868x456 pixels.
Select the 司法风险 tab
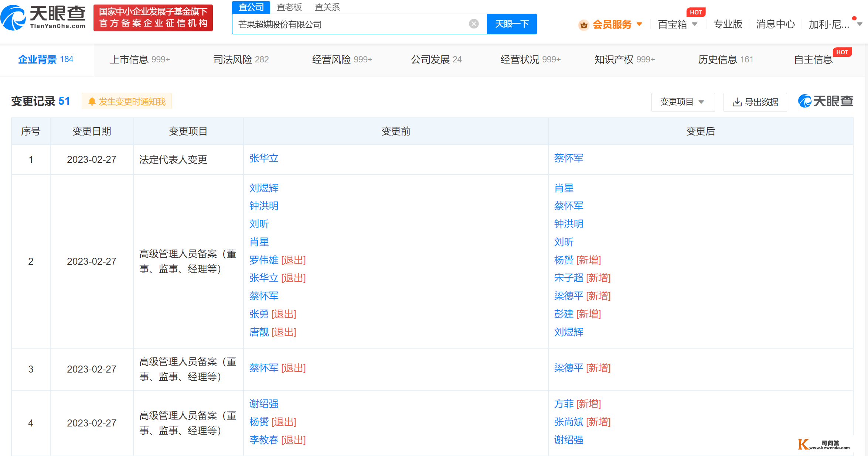click(x=241, y=59)
